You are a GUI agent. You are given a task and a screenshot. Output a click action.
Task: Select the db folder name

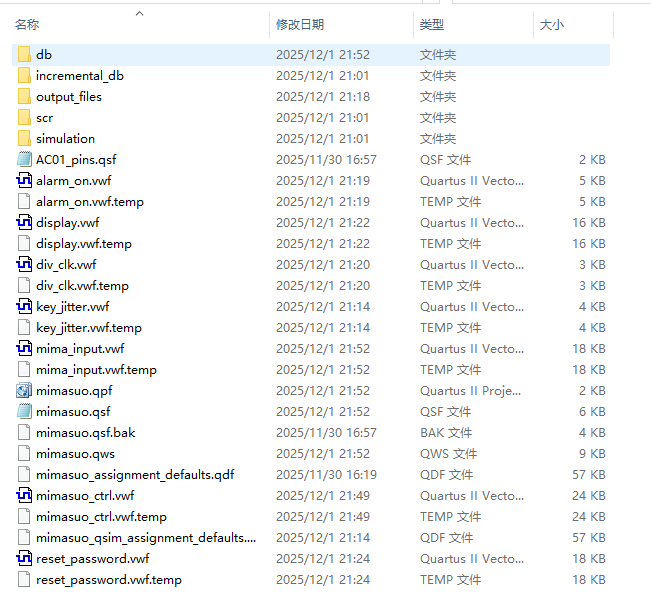44,55
